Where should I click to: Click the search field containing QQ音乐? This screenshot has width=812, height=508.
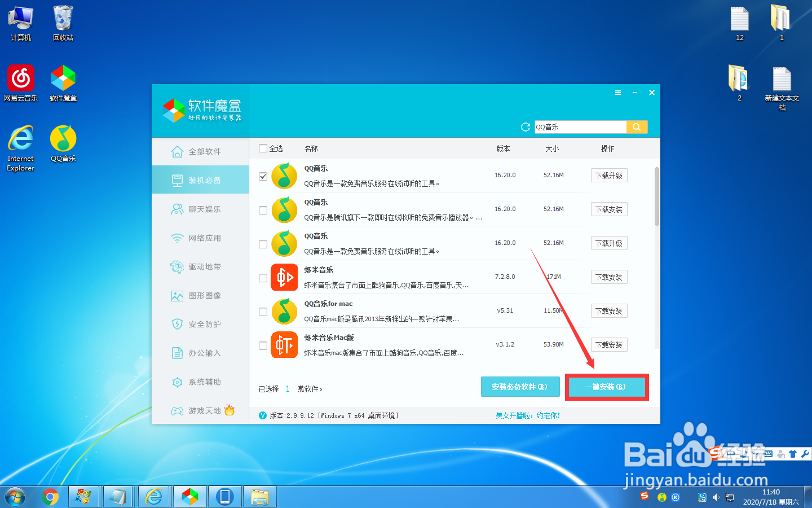[x=580, y=127]
